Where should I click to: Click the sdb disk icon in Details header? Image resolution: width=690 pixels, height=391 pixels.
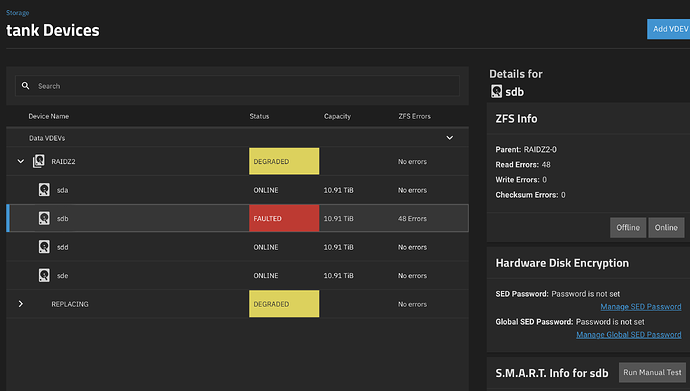[x=496, y=91]
